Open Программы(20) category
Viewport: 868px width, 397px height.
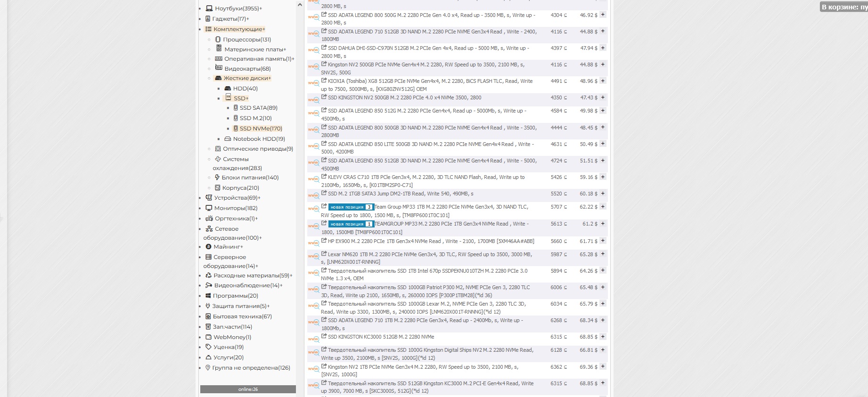(235, 296)
